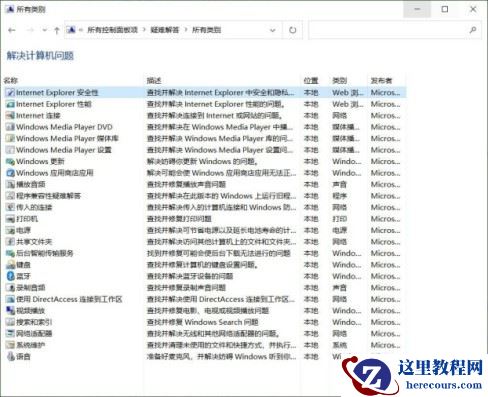
Task: Click the 程序兼容性疑难解答 icon
Action: 11,196
